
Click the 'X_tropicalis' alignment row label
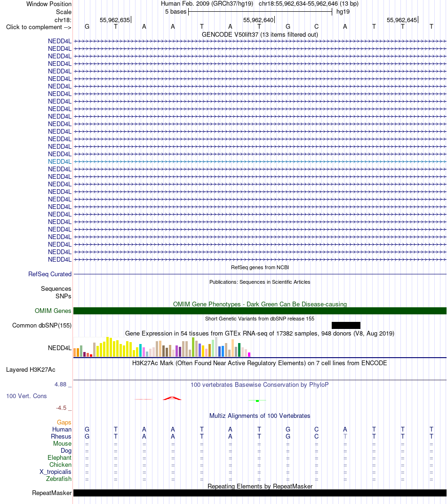[55, 472]
